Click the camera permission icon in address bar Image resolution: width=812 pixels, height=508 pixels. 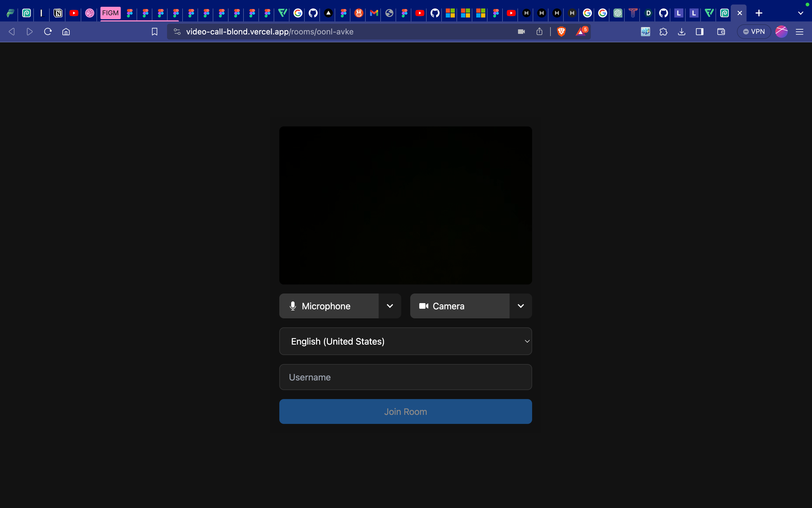pos(521,32)
